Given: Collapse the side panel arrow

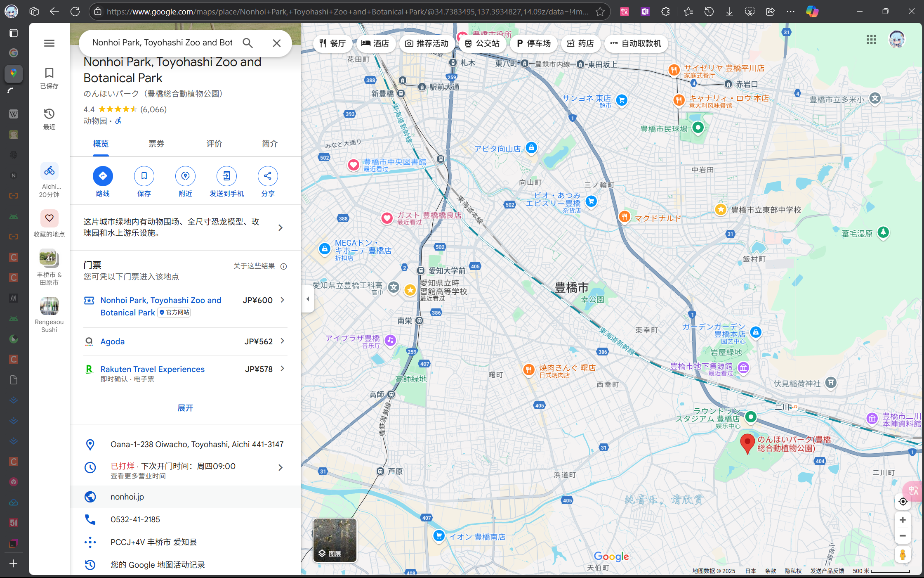Looking at the screenshot, I should [x=308, y=299].
